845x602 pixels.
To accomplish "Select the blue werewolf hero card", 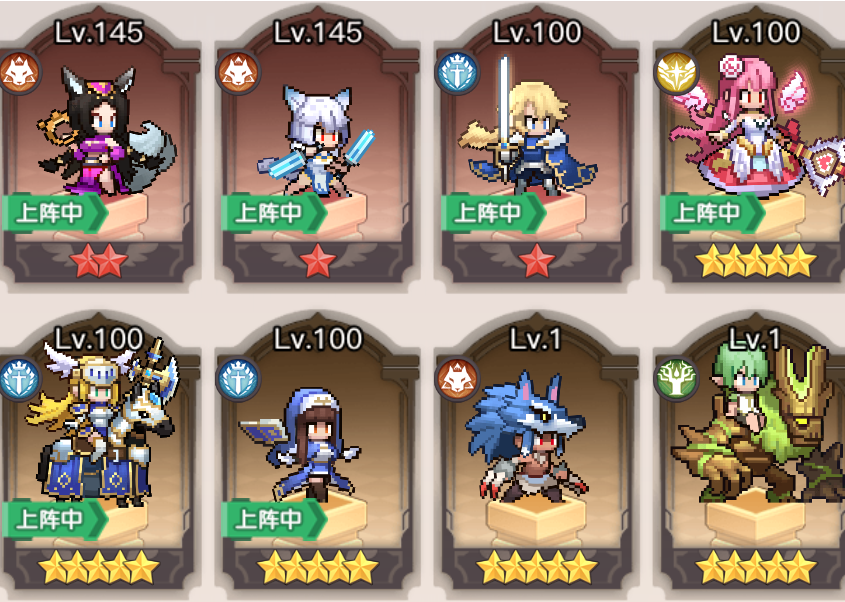I will (537, 453).
